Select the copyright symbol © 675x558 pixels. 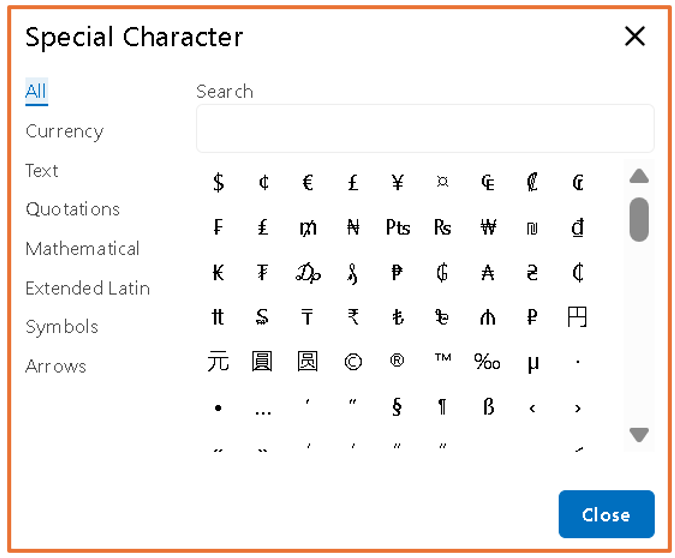(353, 362)
